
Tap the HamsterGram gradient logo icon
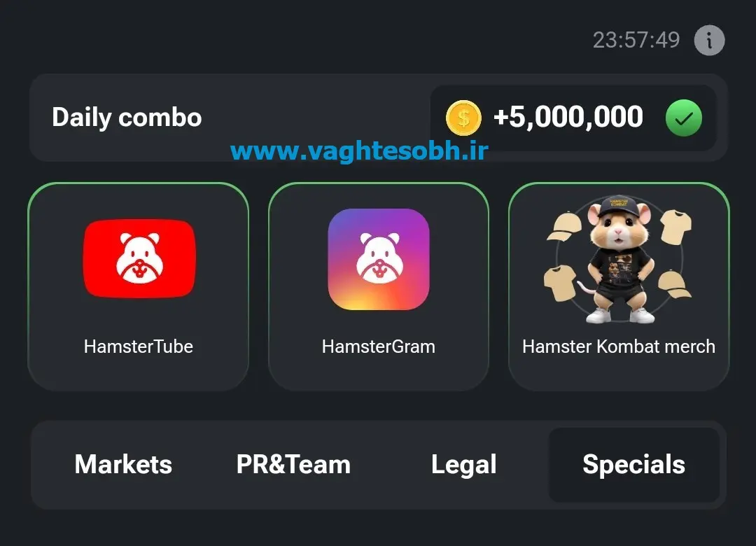point(379,259)
